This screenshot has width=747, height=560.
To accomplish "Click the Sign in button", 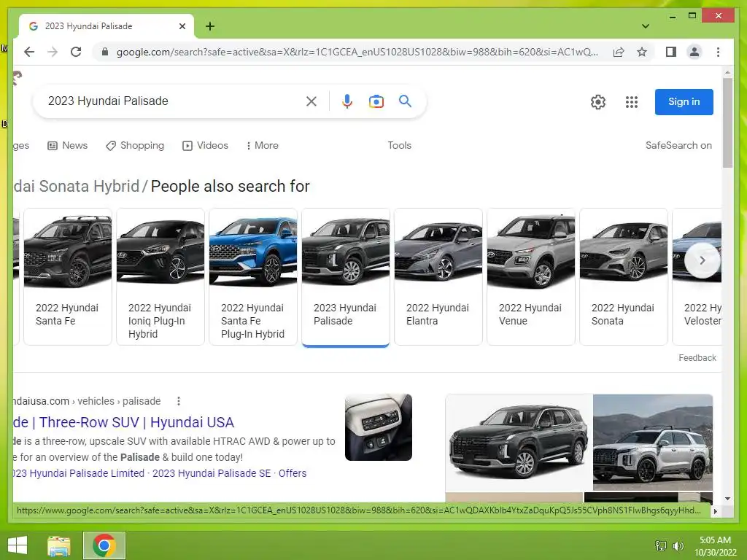I will [x=684, y=102].
